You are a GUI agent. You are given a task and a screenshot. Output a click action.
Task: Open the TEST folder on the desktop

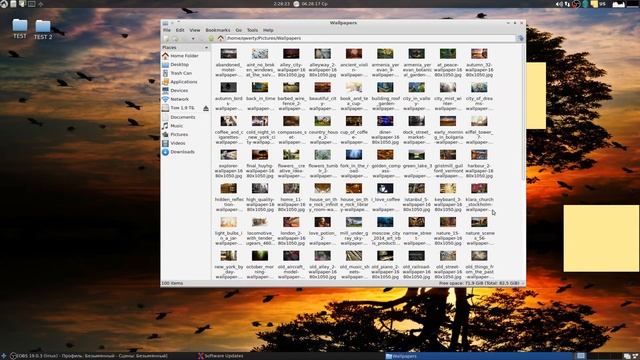point(20,29)
